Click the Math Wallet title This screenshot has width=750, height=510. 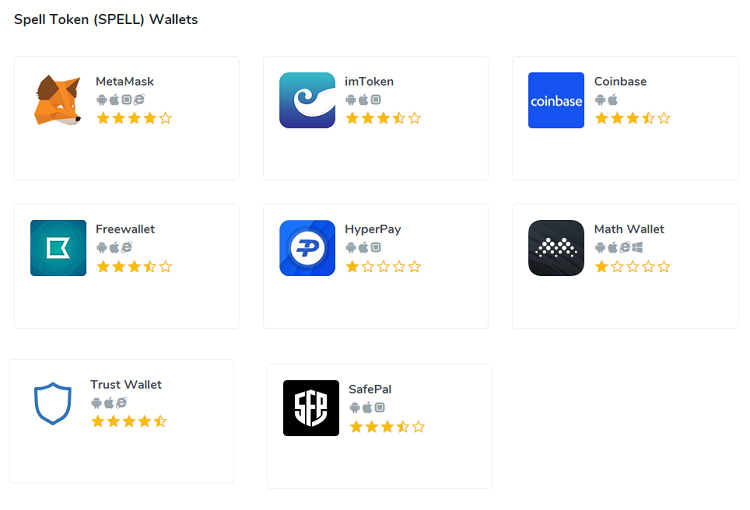(629, 229)
